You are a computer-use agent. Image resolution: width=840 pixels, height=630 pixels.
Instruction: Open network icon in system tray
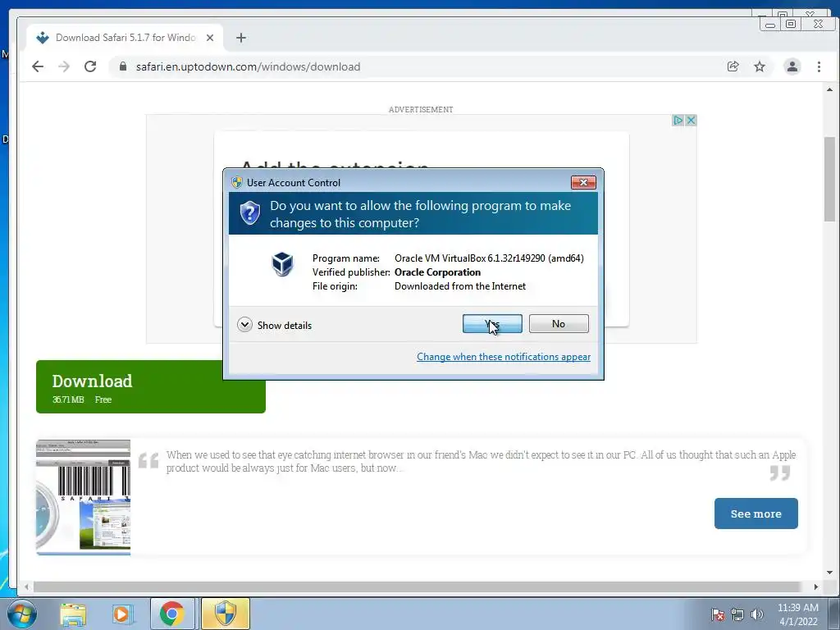(737, 614)
